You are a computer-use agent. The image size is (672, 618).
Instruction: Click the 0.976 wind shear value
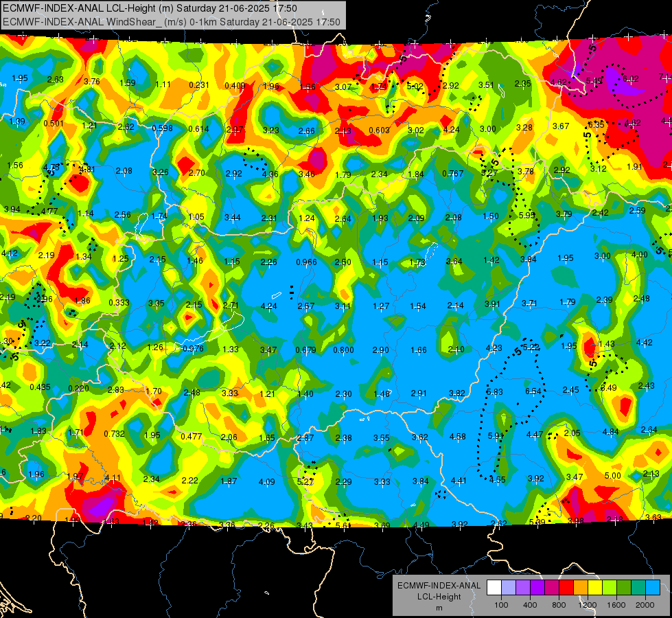[194, 349]
